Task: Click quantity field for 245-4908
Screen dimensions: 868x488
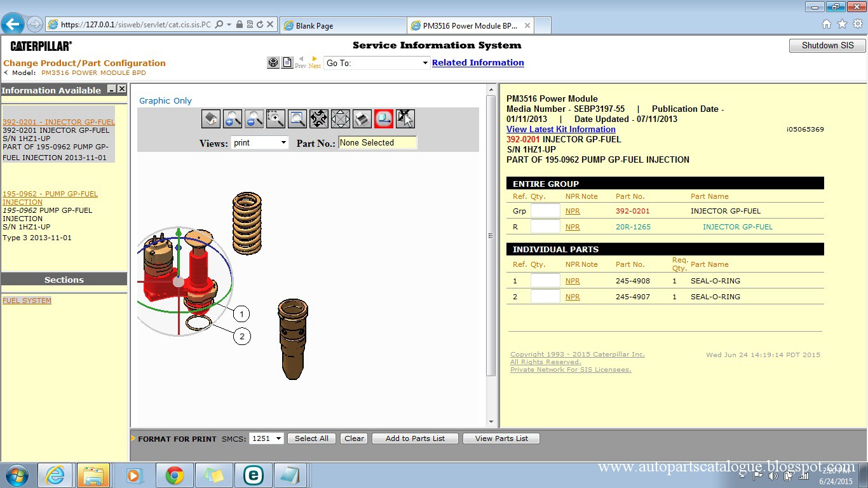Action: point(545,281)
